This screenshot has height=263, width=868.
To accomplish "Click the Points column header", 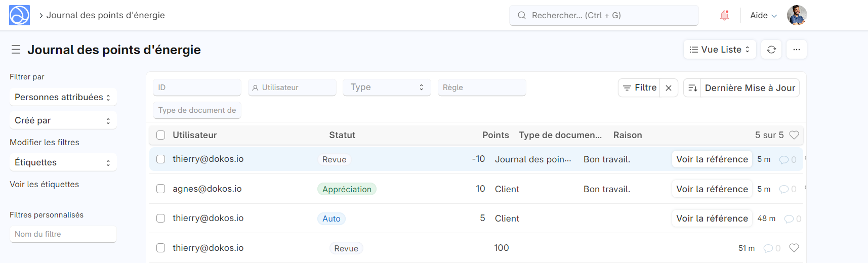I will (495, 135).
